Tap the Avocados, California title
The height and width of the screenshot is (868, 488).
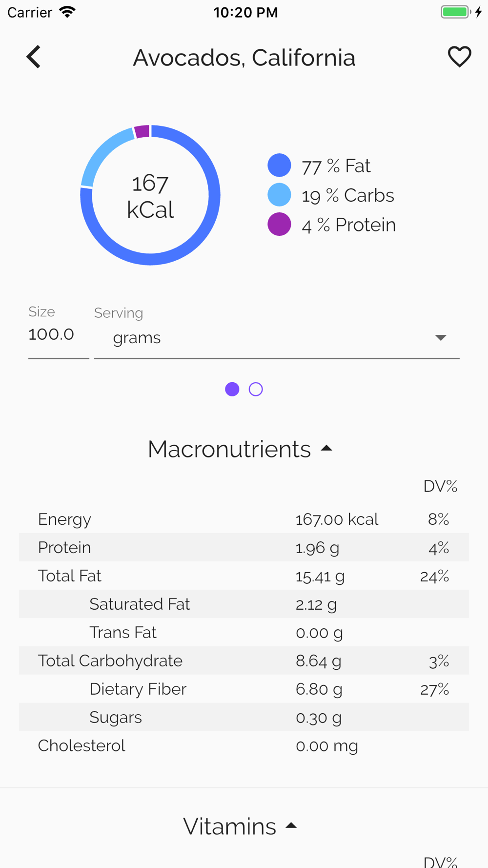click(244, 58)
